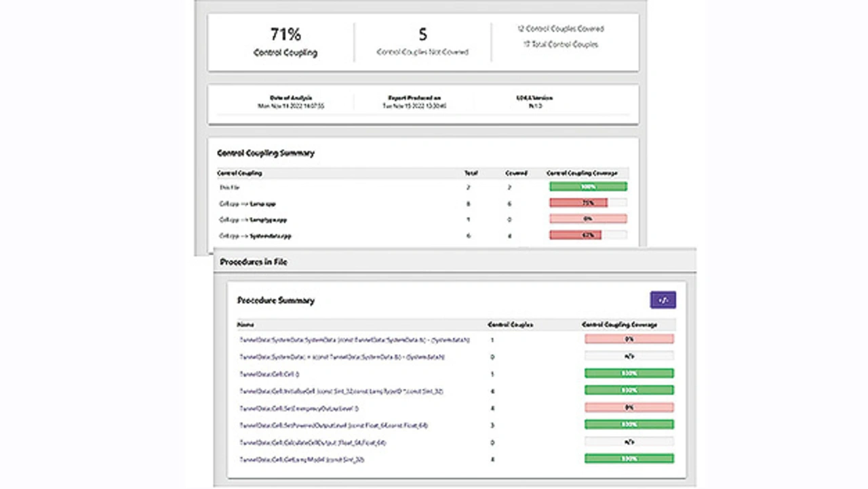Select the This File coupling row

[x=230, y=187]
